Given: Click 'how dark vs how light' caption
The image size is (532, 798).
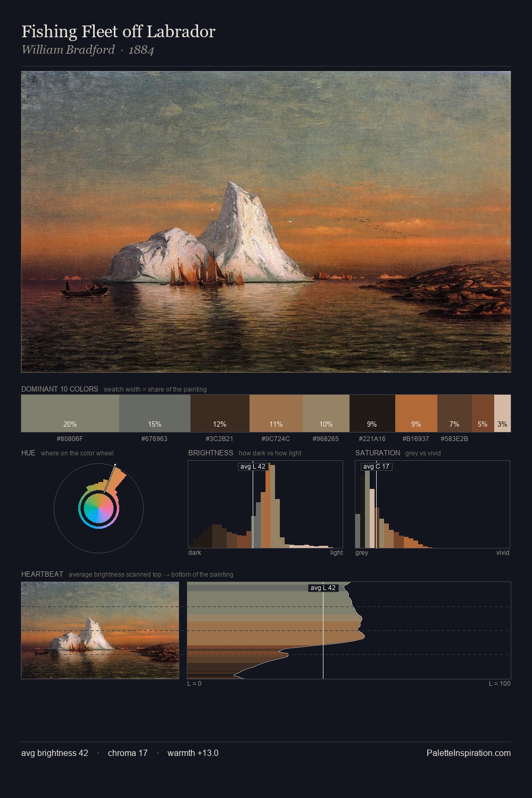Looking at the screenshot, I should [270, 453].
